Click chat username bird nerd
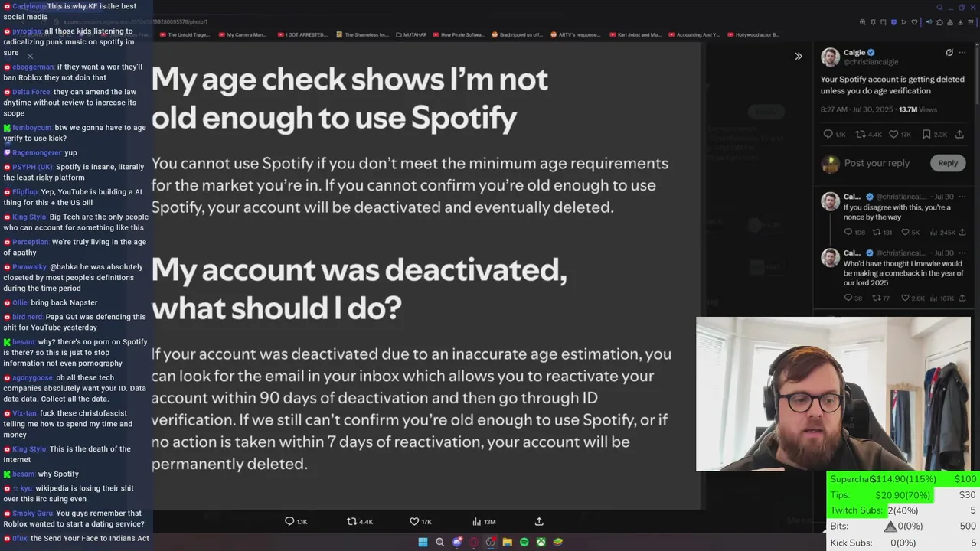The height and width of the screenshot is (551, 980). point(27,317)
